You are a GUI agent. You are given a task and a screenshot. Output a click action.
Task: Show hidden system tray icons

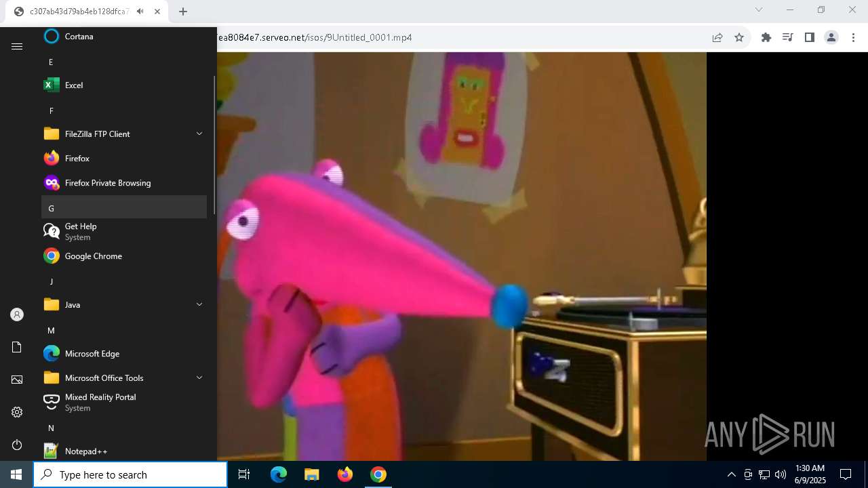pyautogui.click(x=731, y=474)
